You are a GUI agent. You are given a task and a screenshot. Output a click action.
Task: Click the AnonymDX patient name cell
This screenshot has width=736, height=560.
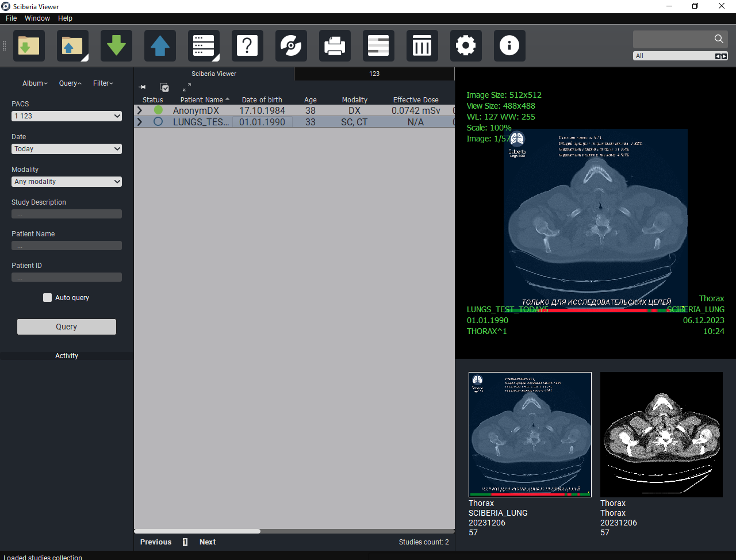click(196, 110)
